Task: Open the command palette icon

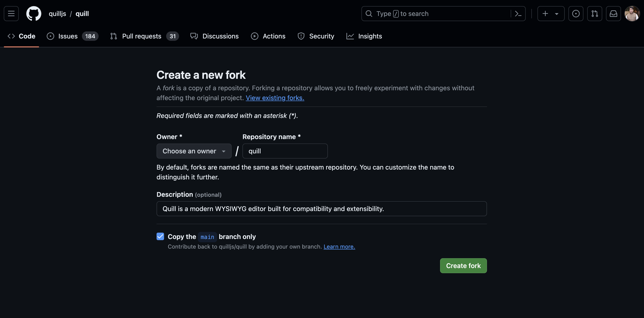Action: coord(518,14)
